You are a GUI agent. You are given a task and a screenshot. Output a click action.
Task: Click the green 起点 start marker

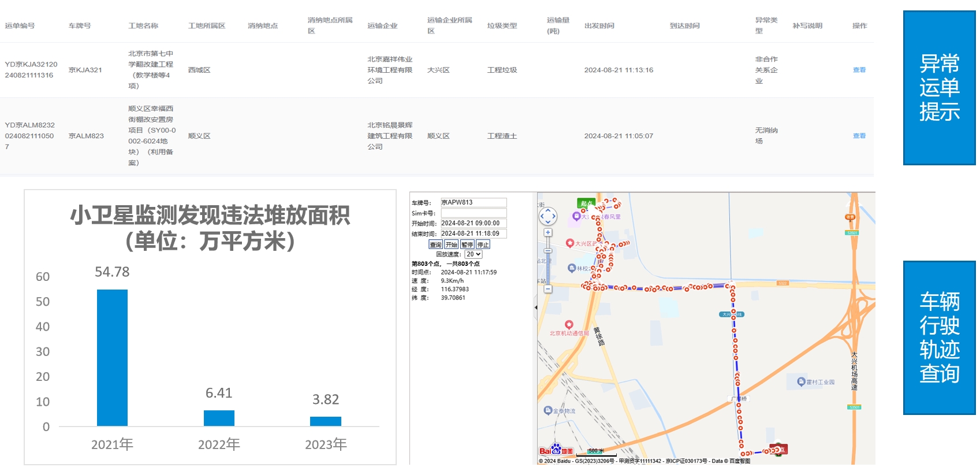[x=586, y=203]
